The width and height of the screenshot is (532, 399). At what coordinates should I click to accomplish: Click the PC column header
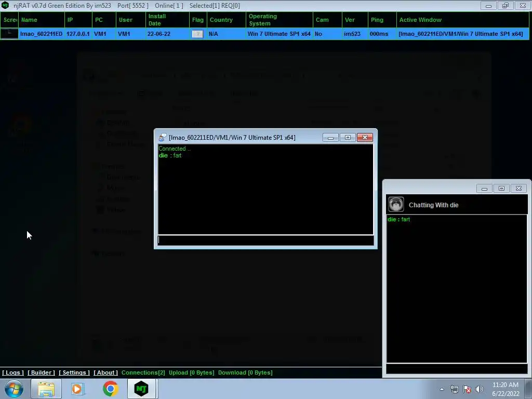tap(104, 20)
